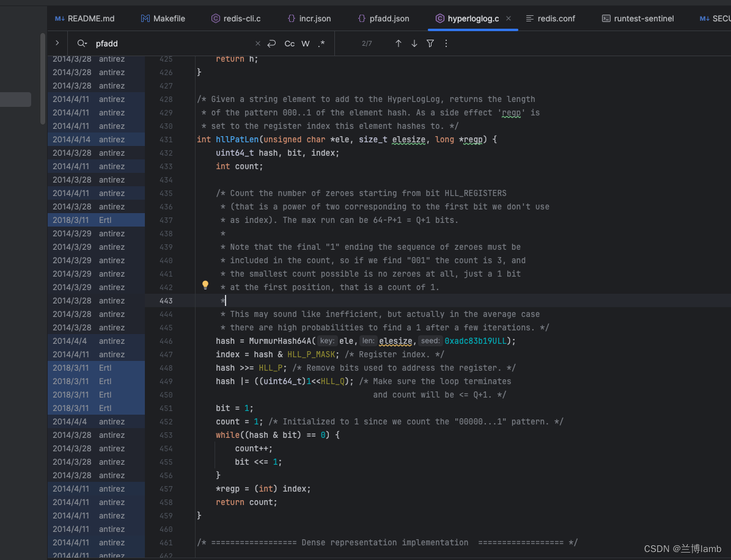
Task: Toggle Words (W) search option
Action: pyautogui.click(x=306, y=43)
